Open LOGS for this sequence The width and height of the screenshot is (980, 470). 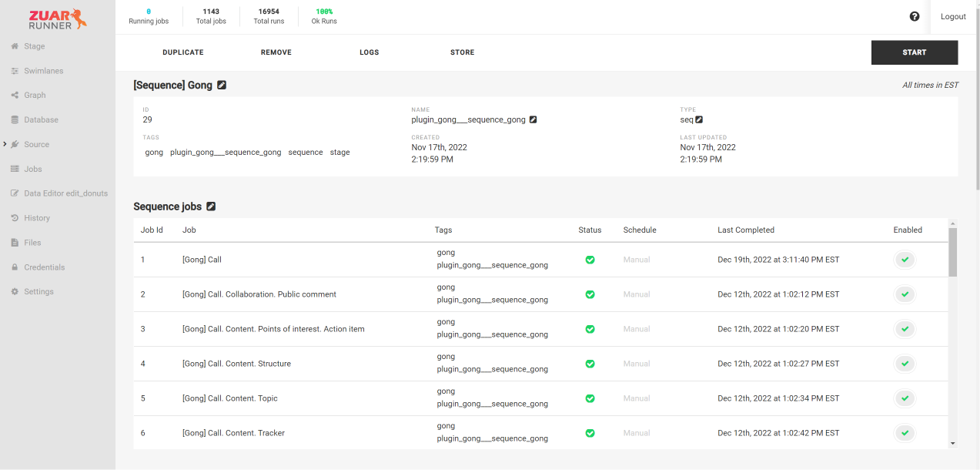coord(370,52)
